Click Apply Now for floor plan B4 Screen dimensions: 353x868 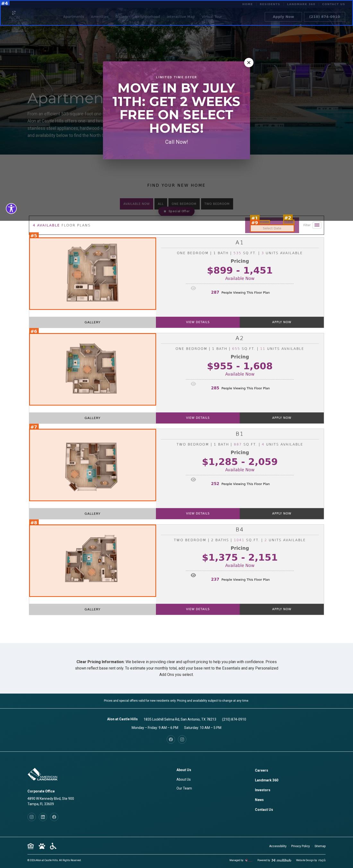(282, 609)
